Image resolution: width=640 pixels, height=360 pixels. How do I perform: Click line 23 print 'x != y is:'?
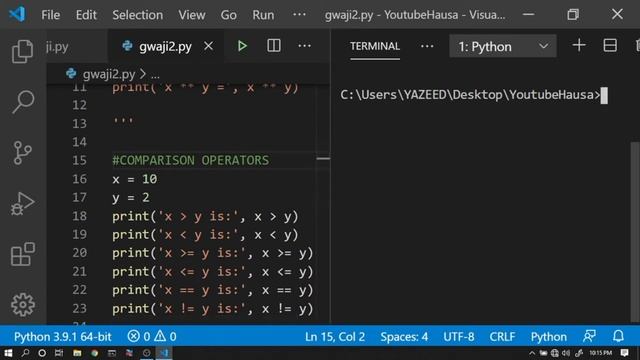(213, 309)
